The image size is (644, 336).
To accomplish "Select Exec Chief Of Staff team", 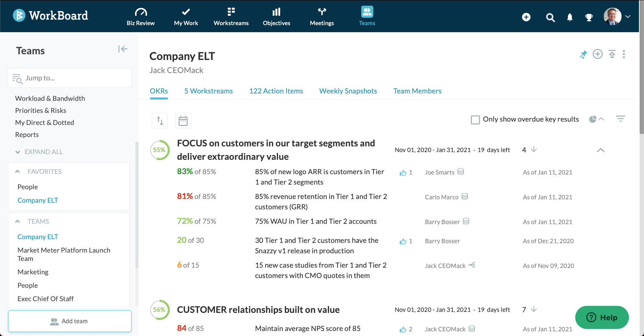I will 45,299.
